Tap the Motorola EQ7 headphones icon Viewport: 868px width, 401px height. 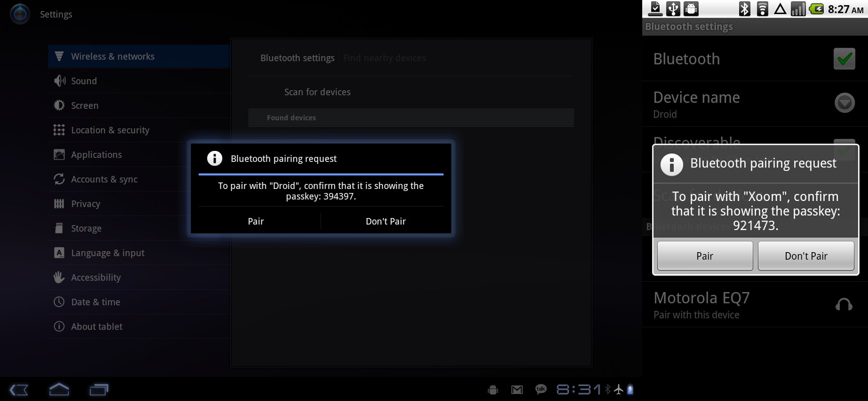[x=843, y=305]
